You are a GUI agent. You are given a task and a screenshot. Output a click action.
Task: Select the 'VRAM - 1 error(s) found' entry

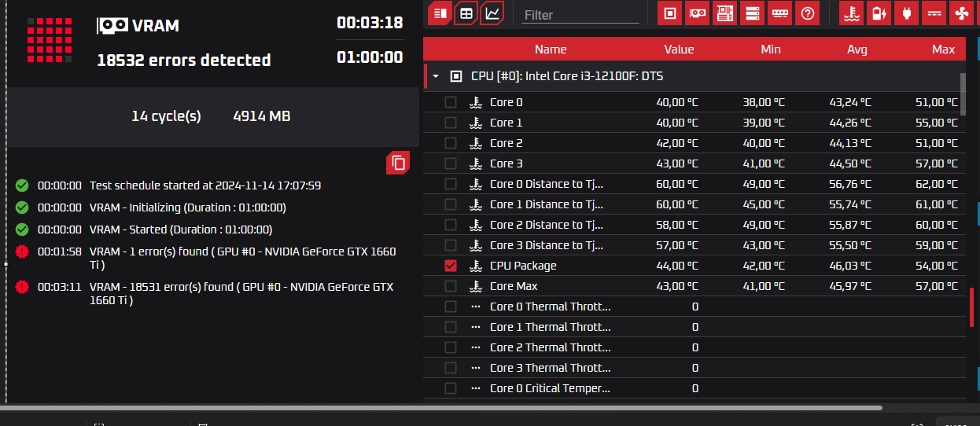[x=242, y=258]
